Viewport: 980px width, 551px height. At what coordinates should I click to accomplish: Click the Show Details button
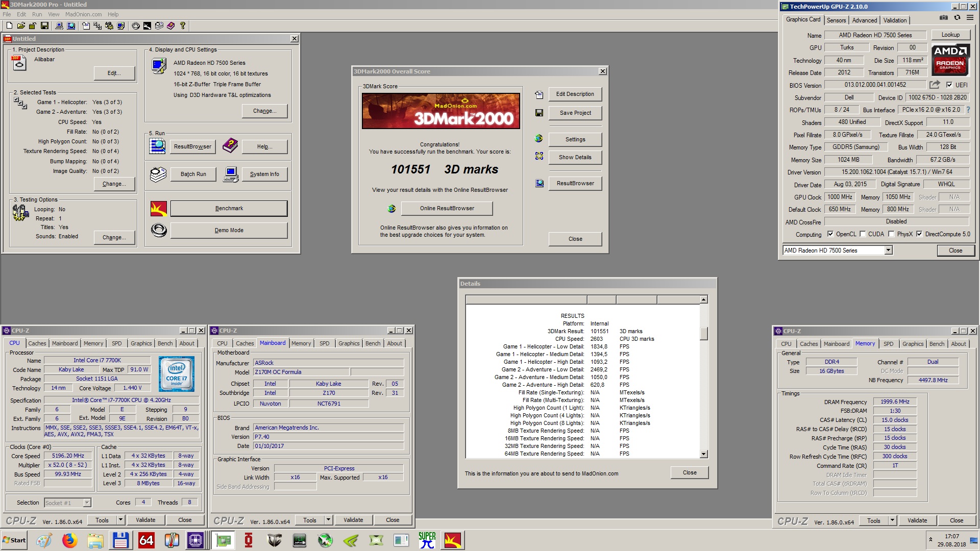pyautogui.click(x=575, y=157)
